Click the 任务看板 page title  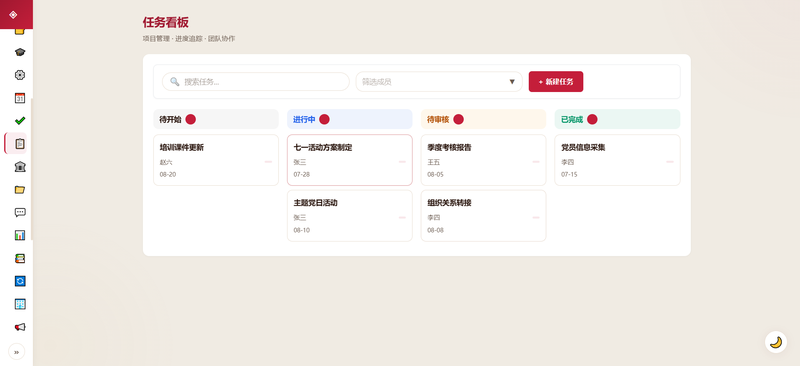coord(166,22)
